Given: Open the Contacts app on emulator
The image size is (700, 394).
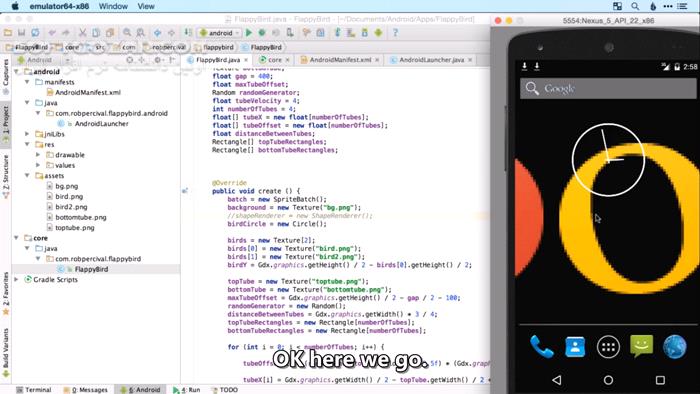Looking at the screenshot, I should point(575,347).
